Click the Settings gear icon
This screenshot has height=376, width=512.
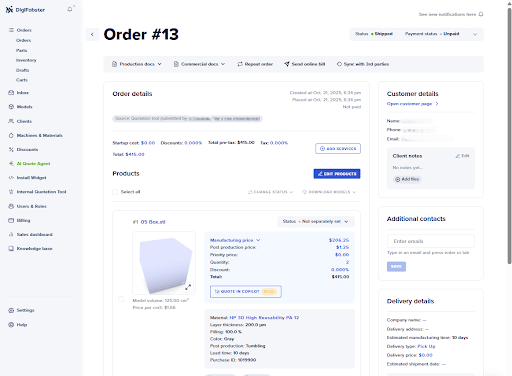[11, 310]
